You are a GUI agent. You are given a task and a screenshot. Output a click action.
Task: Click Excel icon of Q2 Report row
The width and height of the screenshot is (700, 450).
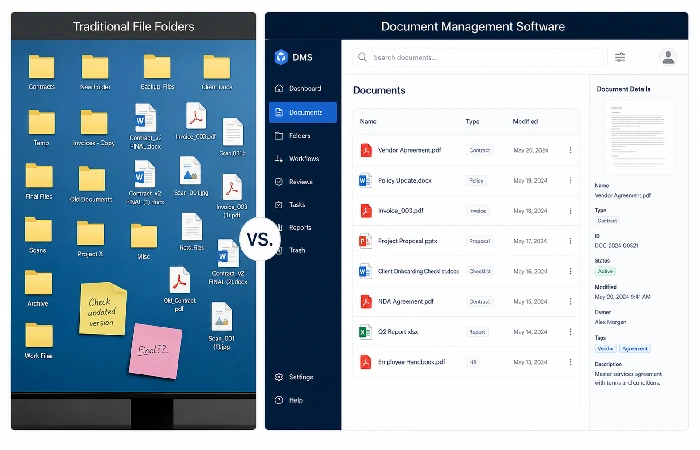coord(365,332)
